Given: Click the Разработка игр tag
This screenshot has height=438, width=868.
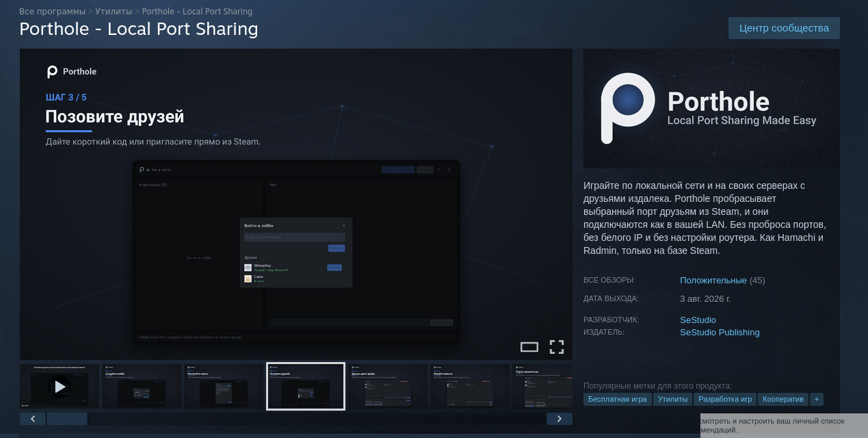Looking at the screenshot, I should [725, 399].
